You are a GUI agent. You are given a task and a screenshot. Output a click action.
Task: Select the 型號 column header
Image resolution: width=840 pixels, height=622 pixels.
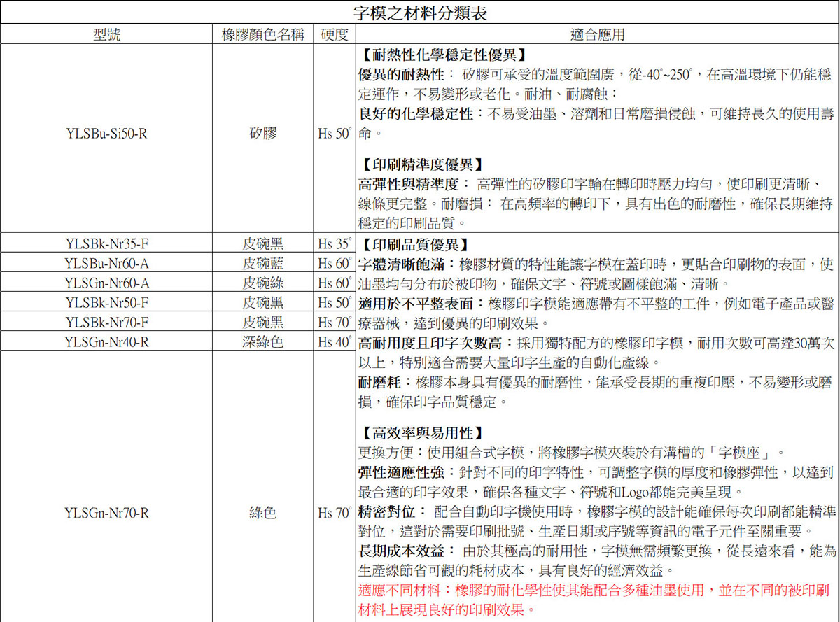point(106,35)
